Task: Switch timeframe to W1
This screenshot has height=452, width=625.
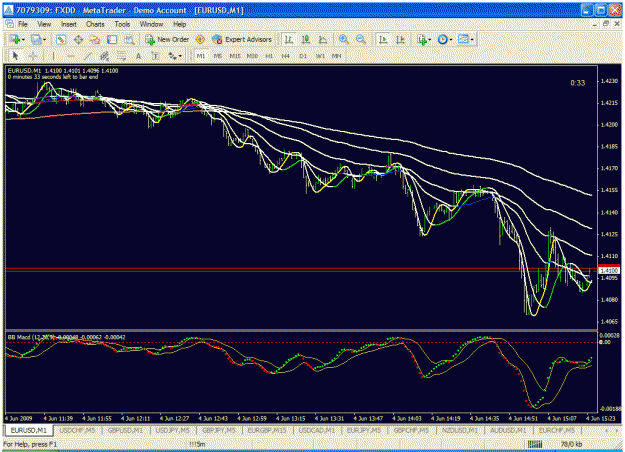Action: point(320,56)
